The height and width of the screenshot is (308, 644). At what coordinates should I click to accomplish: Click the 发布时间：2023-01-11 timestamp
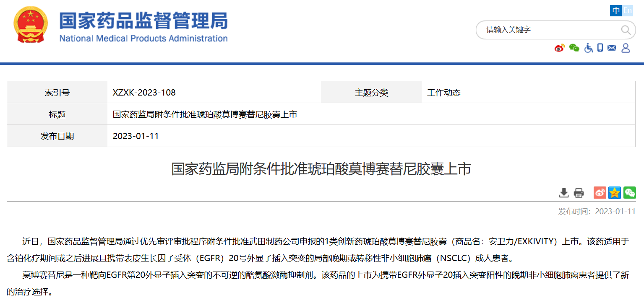597,211
